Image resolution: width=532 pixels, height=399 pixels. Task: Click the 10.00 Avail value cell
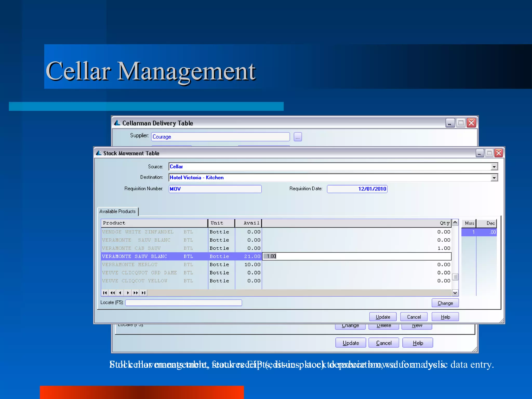coord(249,264)
